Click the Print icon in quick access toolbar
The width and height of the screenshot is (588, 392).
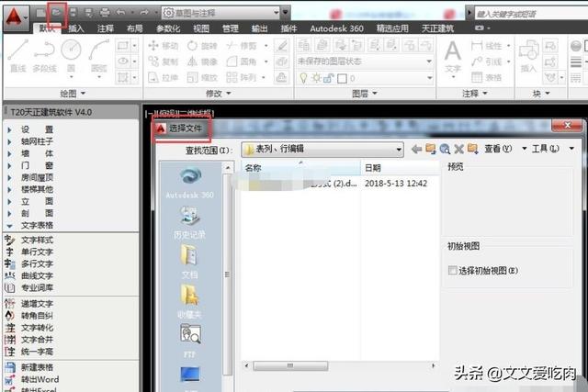tap(105, 13)
